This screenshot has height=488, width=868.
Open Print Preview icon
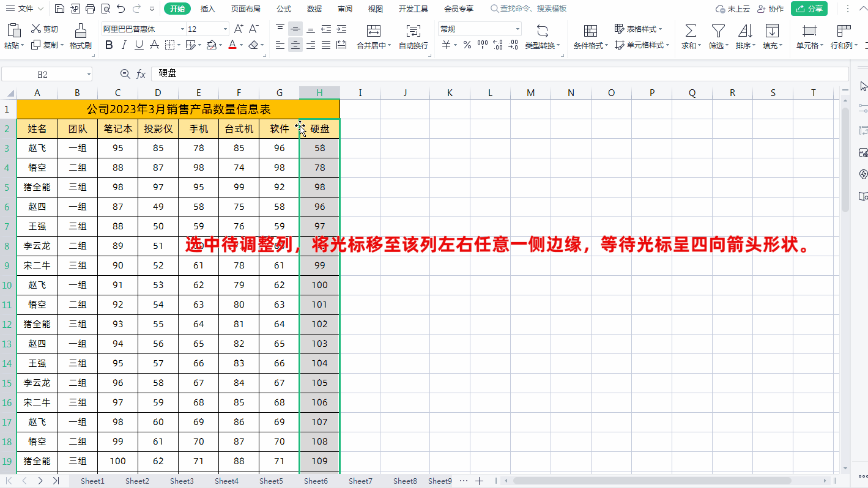pyautogui.click(x=105, y=9)
